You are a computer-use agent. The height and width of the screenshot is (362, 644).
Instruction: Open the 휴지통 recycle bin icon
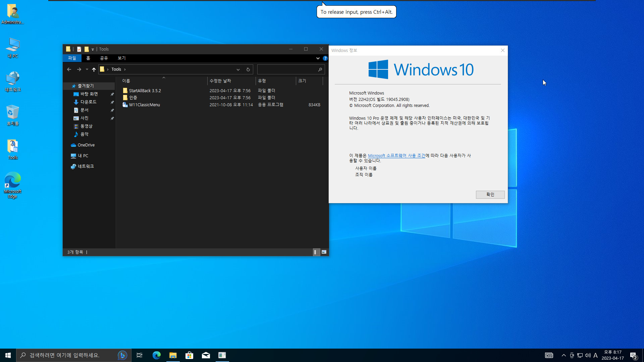point(13,115)
